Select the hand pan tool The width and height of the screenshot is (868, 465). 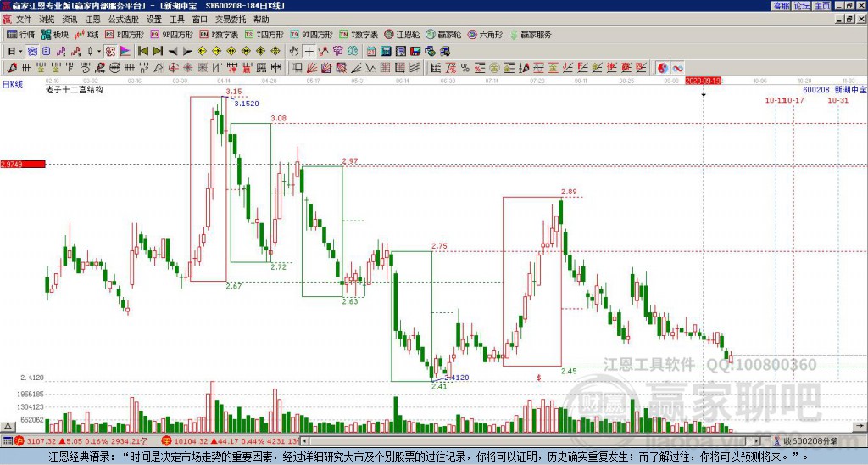click(x=294, y=51)
